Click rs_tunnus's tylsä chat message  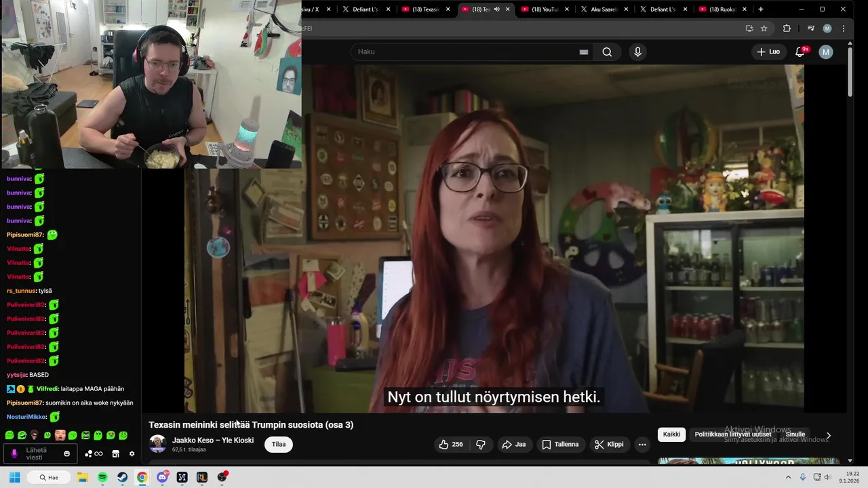[x=29, y=291]
